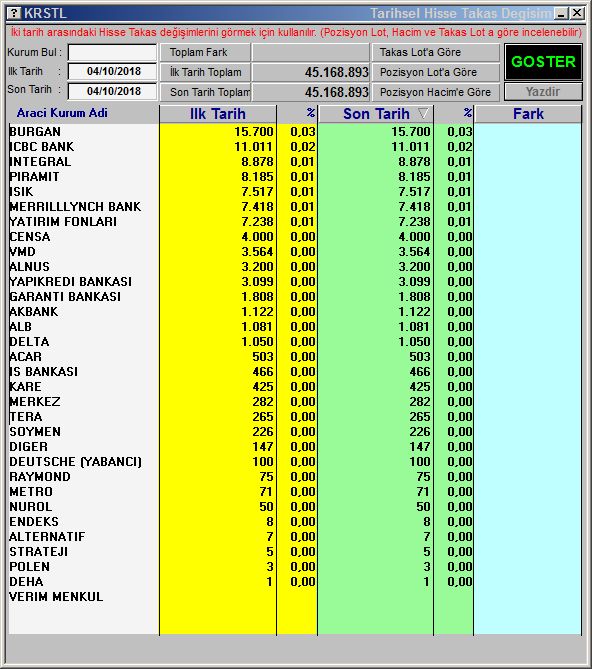Screen dimensions: 592x669
Task: Minimize the KRSTL window
Action: pyautogui.click(x=561, y=13)
